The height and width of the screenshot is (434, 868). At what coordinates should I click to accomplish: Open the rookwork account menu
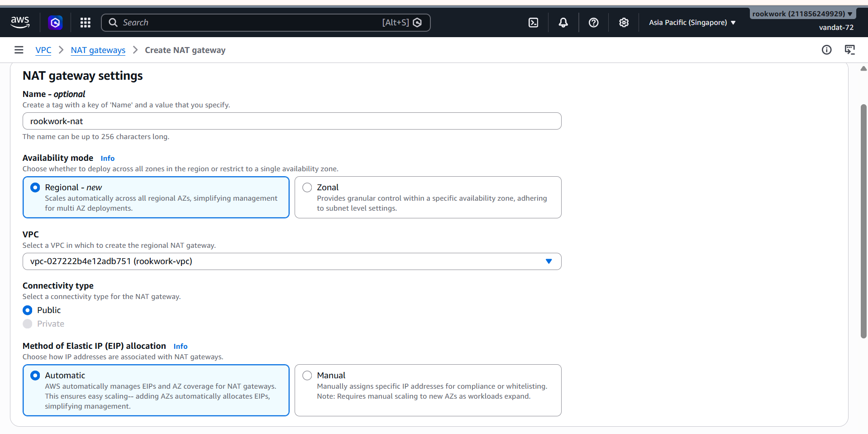802,14
